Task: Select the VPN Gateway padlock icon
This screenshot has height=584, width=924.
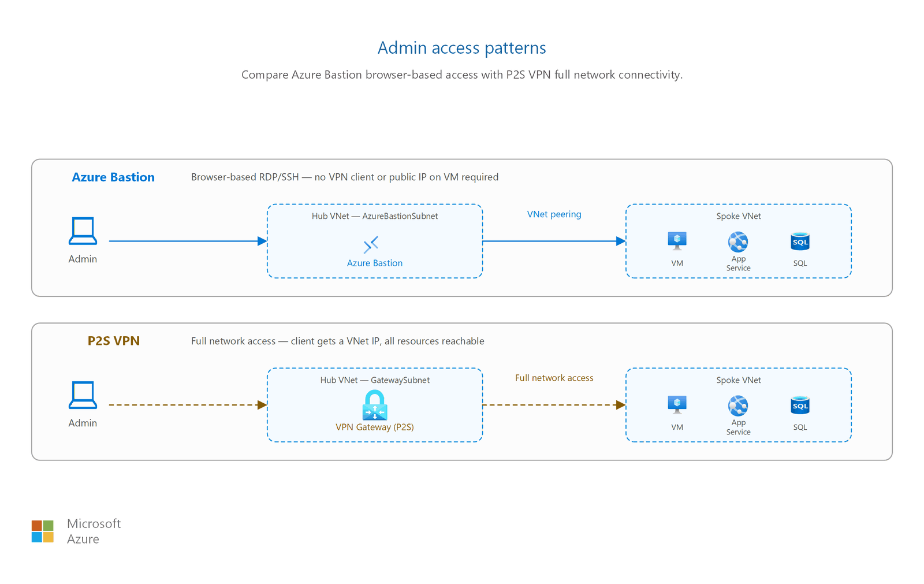Action: [375, 405]
